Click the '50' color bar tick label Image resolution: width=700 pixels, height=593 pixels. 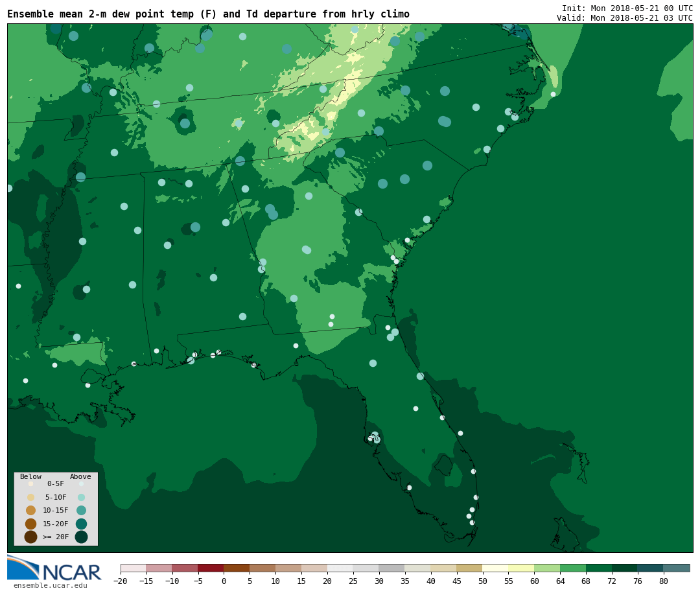(483, 581)
